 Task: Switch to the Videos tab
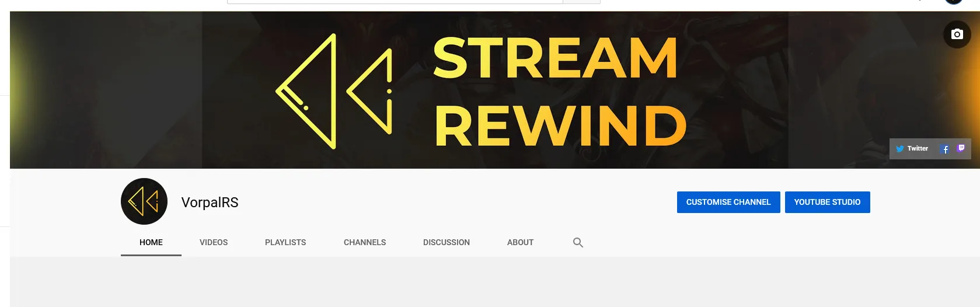pos(214,243)
